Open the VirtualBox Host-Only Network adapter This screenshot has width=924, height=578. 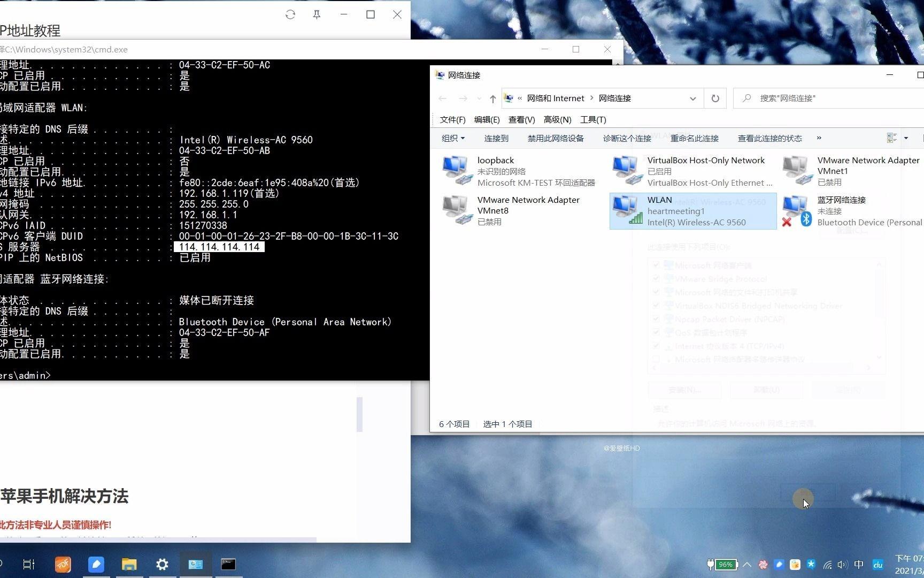[626, 169]
